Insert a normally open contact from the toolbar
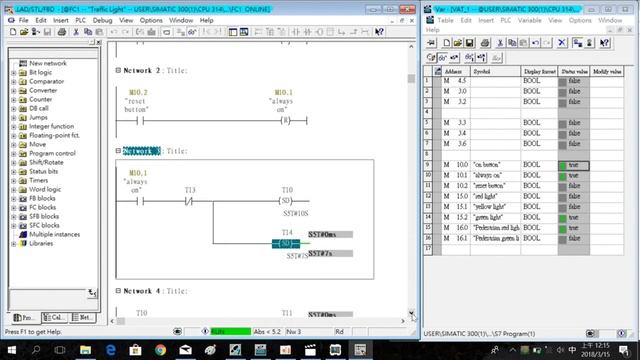Image resolution: width=640 pixels, height=360 pixels. pyautogui.click(x=296, y=32)
